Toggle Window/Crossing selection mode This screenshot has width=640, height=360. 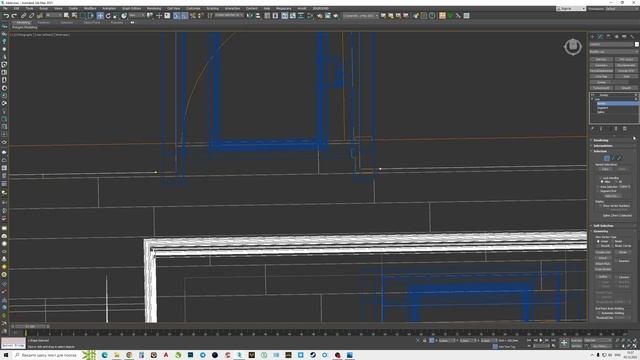coord(91,16)
